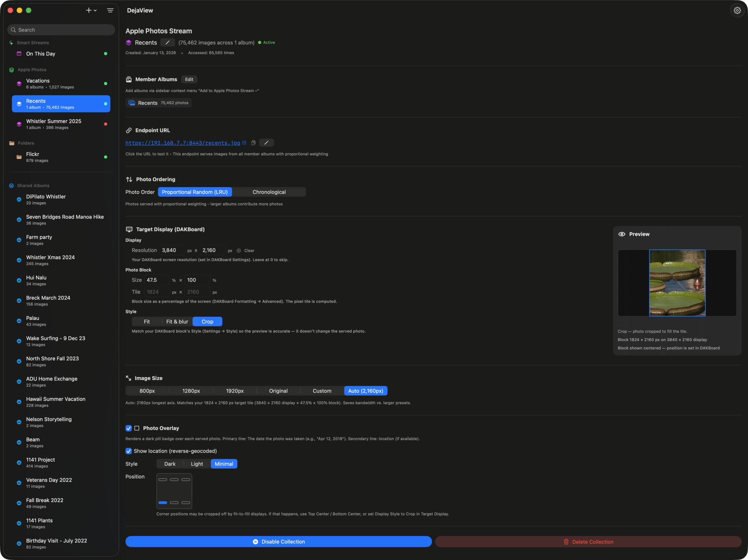The height and width of the screenshot is (560, 748).
Task: Click the Seven Bridges Road Manoa Hike icon
Action: point(19,220)
